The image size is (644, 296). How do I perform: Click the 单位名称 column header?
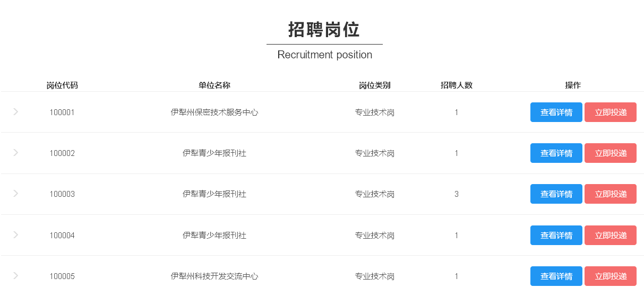(x=214, y=85)
